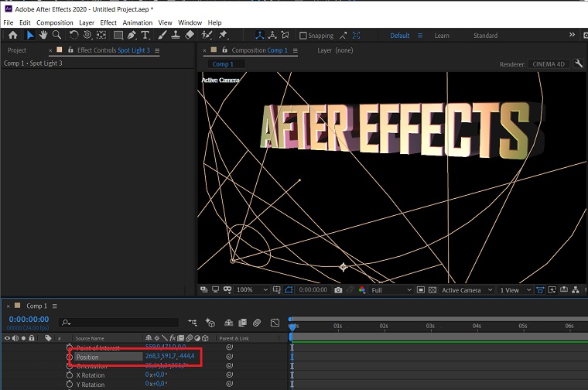Select the Hand tool
This screenshot has height=390, width=588.
[x=43, y=35]
